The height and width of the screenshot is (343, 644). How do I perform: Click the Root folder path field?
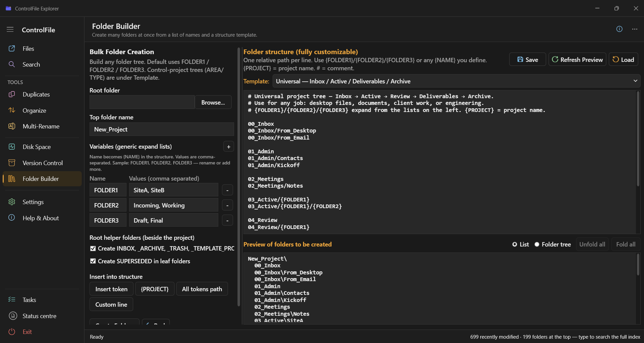pyautogui.click(x=142, y=102)
